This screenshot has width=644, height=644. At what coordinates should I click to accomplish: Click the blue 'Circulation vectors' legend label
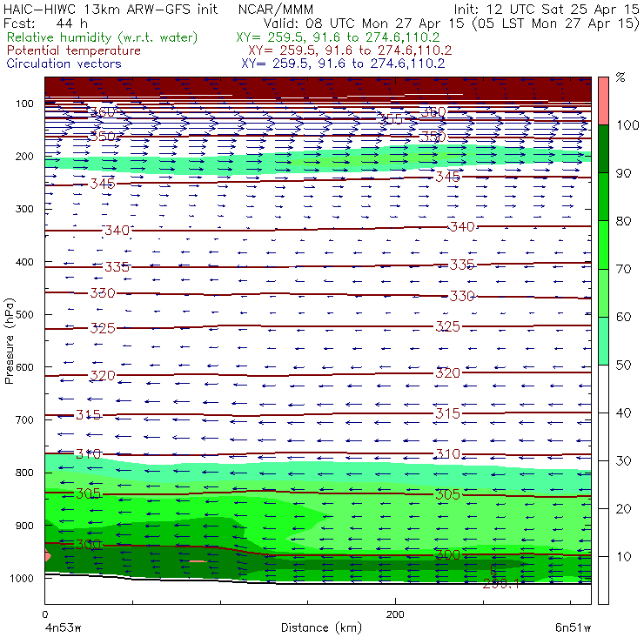[64, 64]
